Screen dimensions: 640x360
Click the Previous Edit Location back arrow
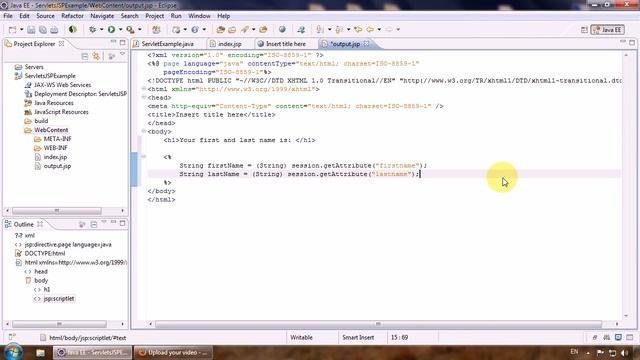coord(370,29)
